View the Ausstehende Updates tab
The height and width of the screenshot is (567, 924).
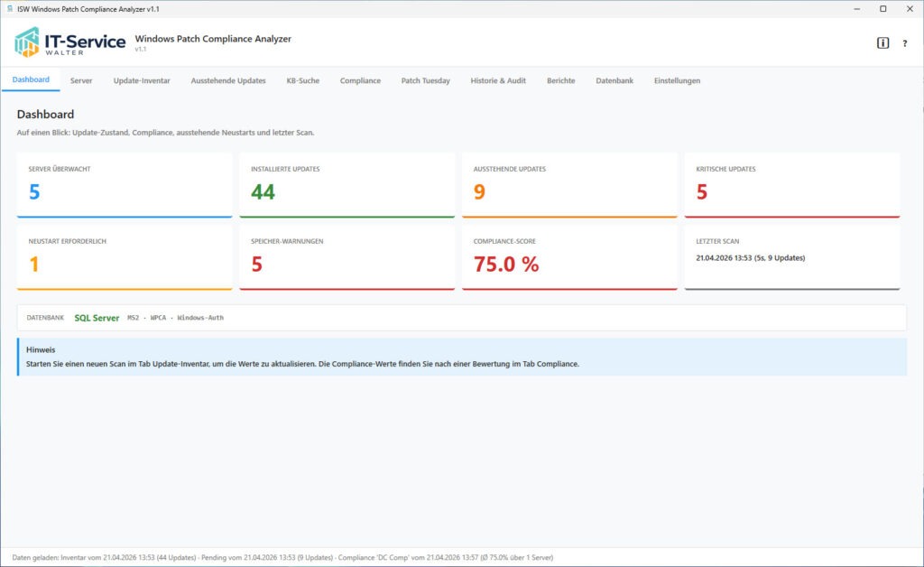pos(228,80)
